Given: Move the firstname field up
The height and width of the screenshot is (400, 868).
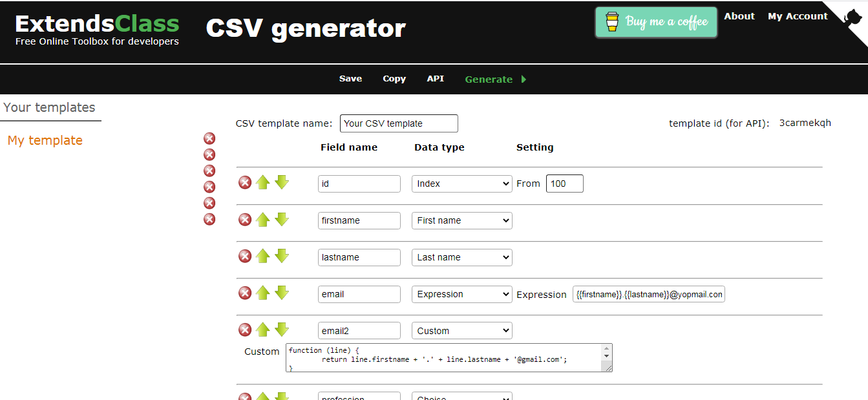Looking at the screenshot, I should click(x=262, y=220).
